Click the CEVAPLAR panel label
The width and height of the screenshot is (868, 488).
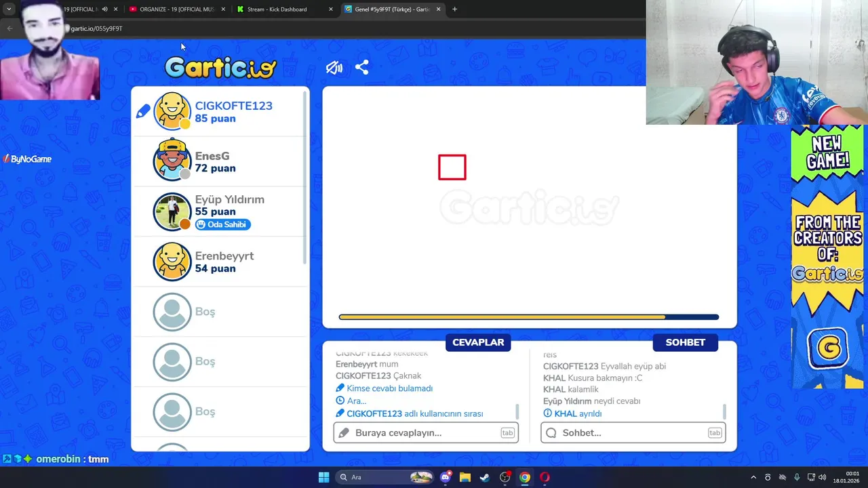478,342
